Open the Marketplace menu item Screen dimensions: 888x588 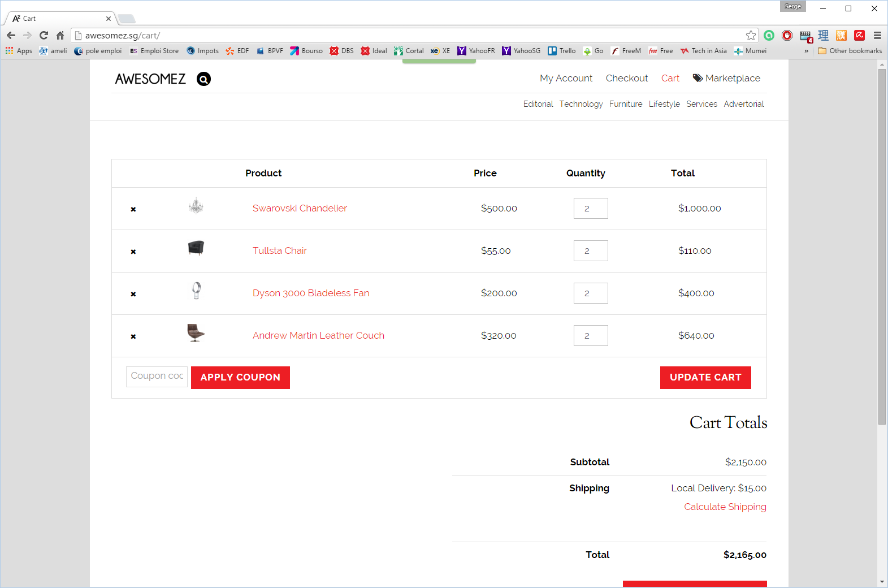pyautogui.click(x=727, y=78)
